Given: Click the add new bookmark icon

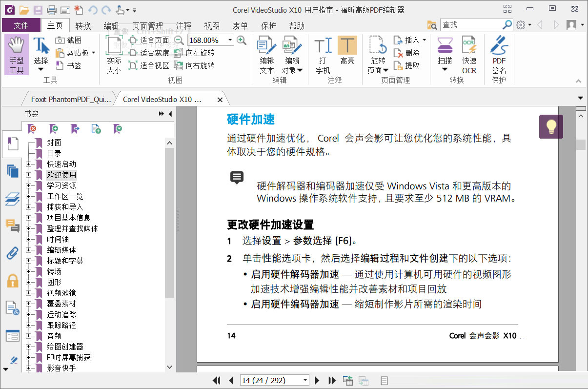Looking at the screenshot, I should [x=54, y=129].
